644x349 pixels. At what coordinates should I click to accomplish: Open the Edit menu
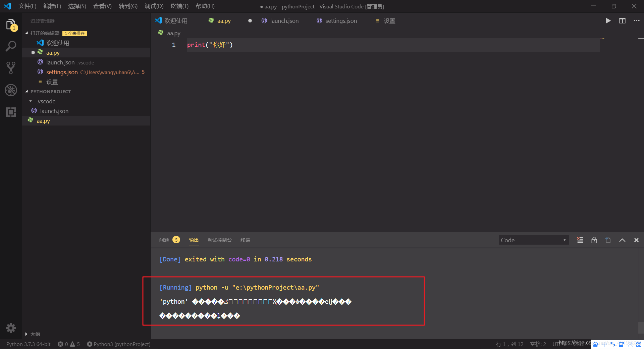click(x=52, y=6)
